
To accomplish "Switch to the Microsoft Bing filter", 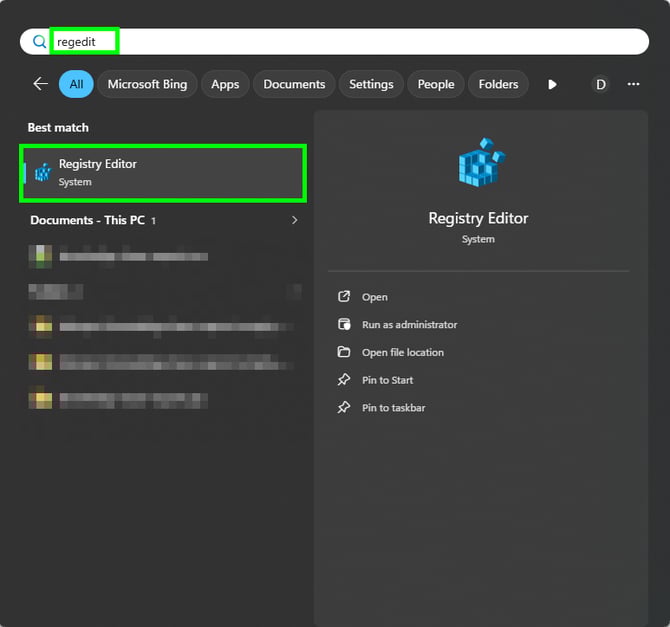I will point(147,84).
